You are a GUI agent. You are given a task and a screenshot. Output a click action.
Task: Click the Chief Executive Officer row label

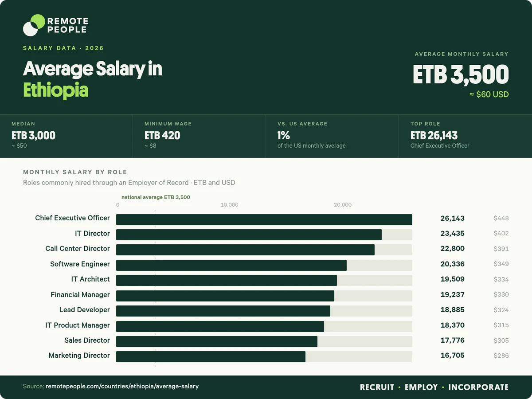(72, 218)
